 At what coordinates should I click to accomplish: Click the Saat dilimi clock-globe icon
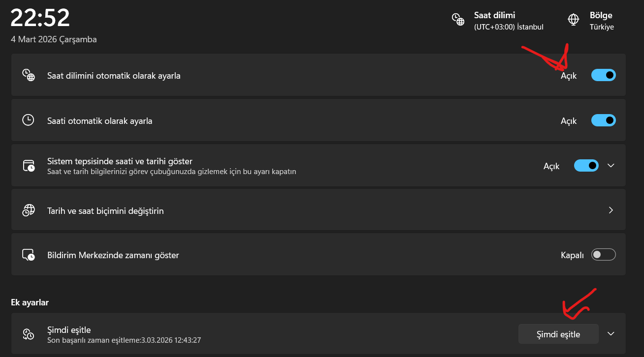(x=458, y=20)
